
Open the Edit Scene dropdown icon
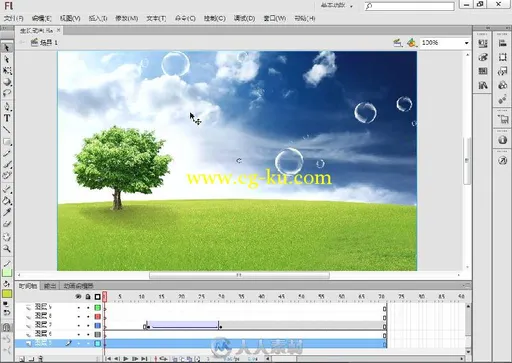(397, 43)
